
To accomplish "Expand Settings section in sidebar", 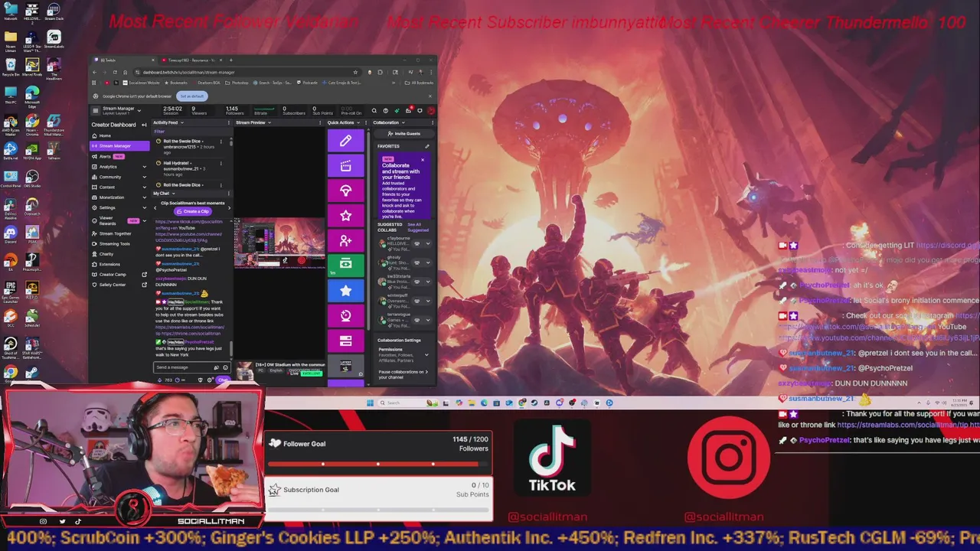I will [x=144, y=207].
